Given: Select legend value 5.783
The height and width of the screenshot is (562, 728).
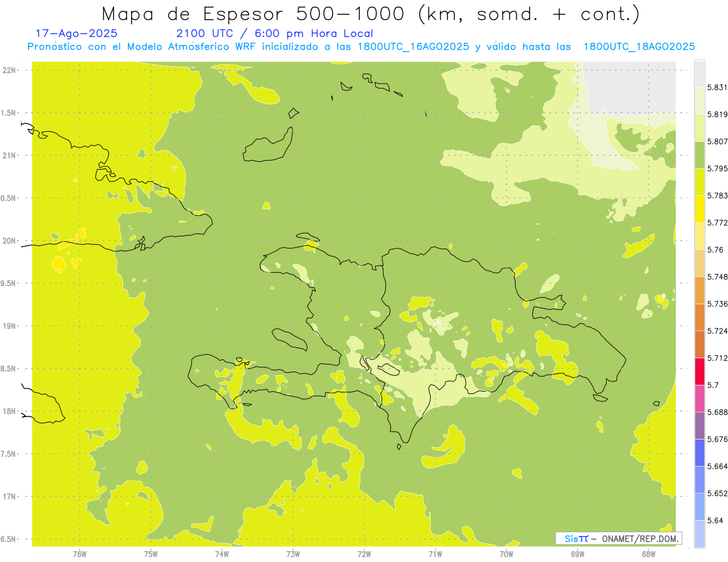Looking at the screenshot, I should 718,196.
